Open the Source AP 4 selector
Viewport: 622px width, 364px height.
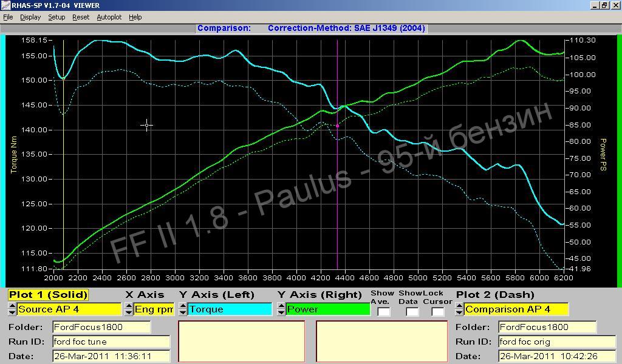tap(69, 309)
